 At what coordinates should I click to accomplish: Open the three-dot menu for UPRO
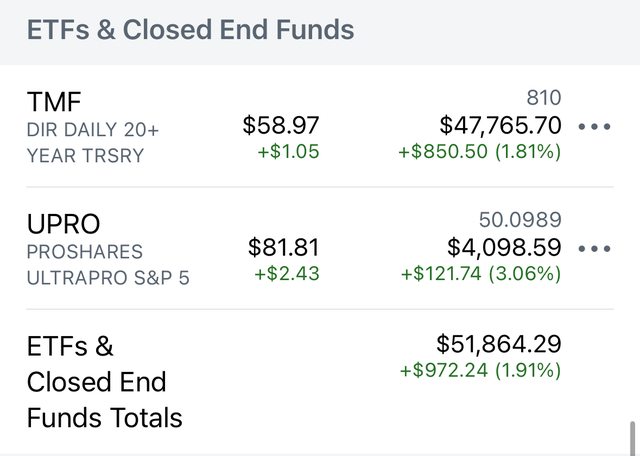point(594,249)
